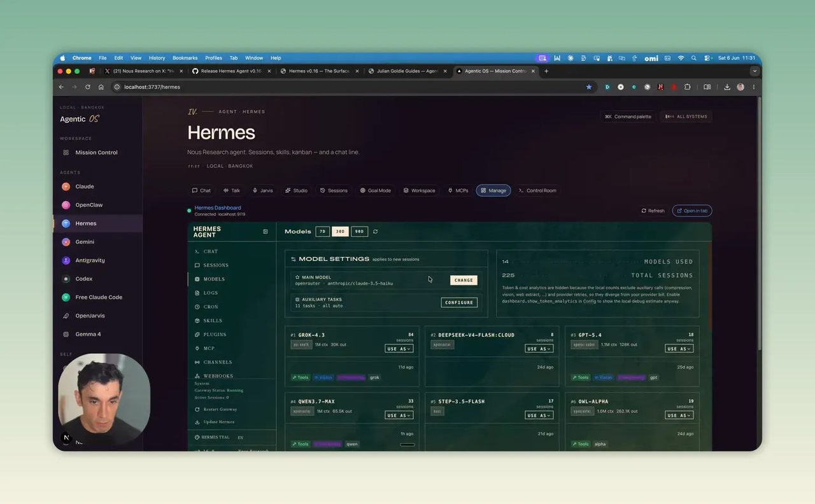The image size is (815, 504).
Task: Open the Chrome tab search chevron
Action: 755,71
